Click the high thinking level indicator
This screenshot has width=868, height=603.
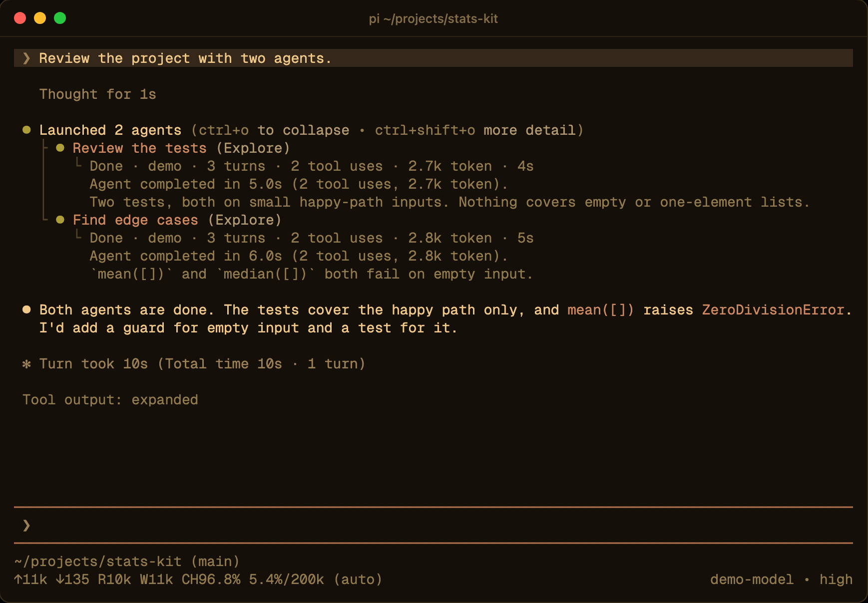coord(836,580)
